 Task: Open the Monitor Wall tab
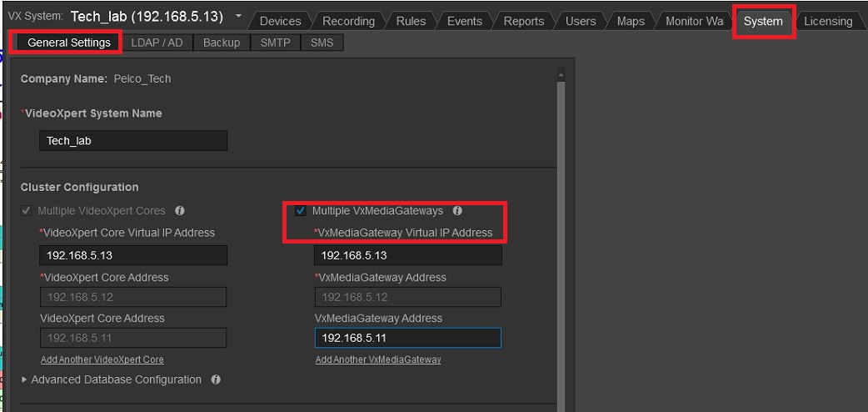tap(694, 21)
